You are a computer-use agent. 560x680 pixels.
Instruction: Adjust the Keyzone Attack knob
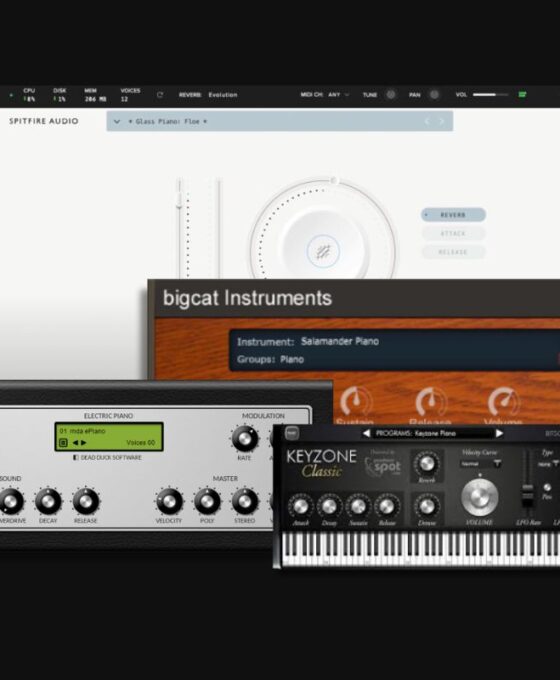pos(301,506)
